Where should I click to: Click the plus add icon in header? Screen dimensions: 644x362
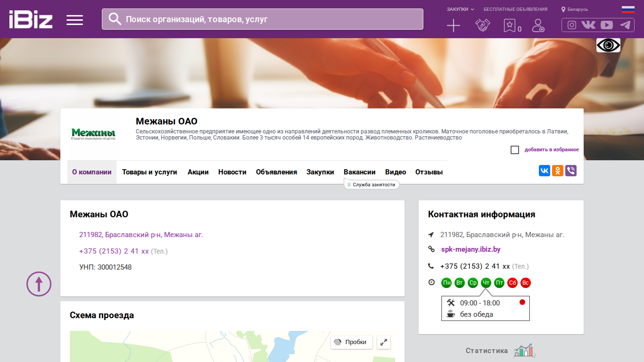click(453, 25)
